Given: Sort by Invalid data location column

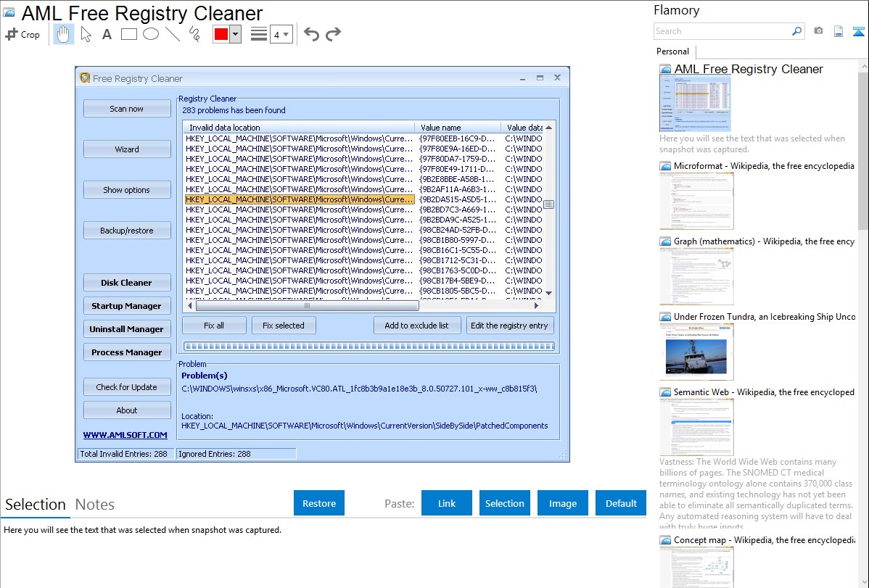Looking at the screenshot, I should [x=299, y=128].
